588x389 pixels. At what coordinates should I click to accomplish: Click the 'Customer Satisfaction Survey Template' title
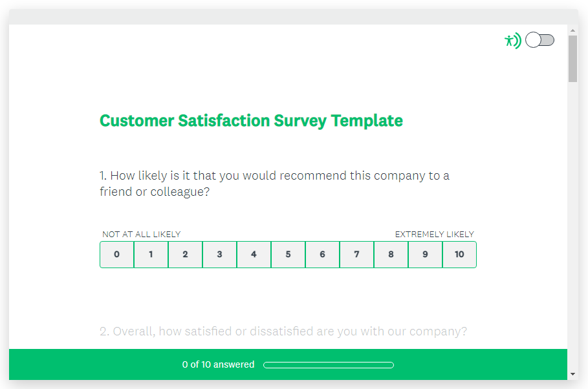[251, 120]
